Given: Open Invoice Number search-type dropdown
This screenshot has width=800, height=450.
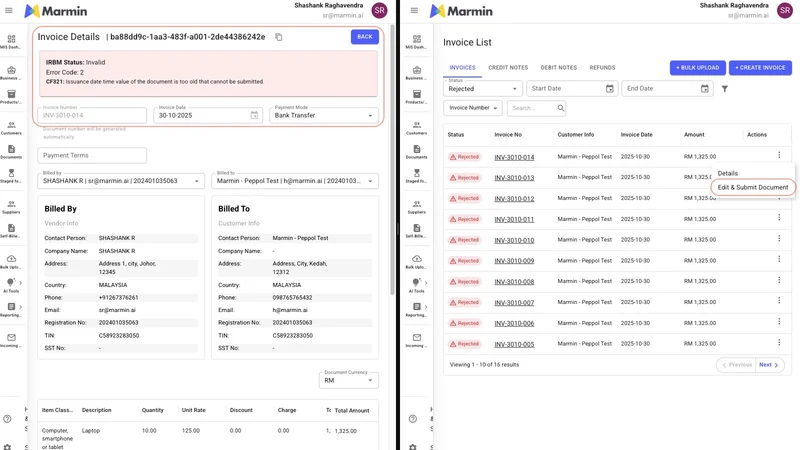Looking at the screenshot, I should pyautogui.click(x=473, y=108).
